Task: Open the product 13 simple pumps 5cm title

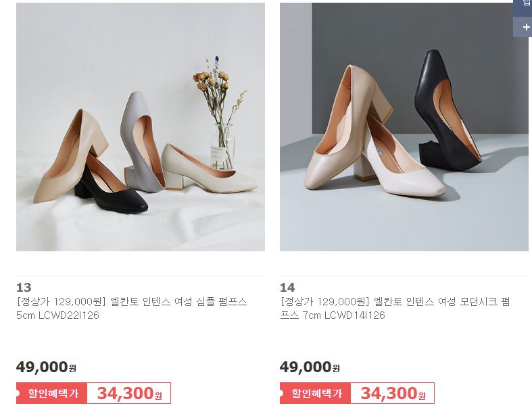Action: click(132, 308)
